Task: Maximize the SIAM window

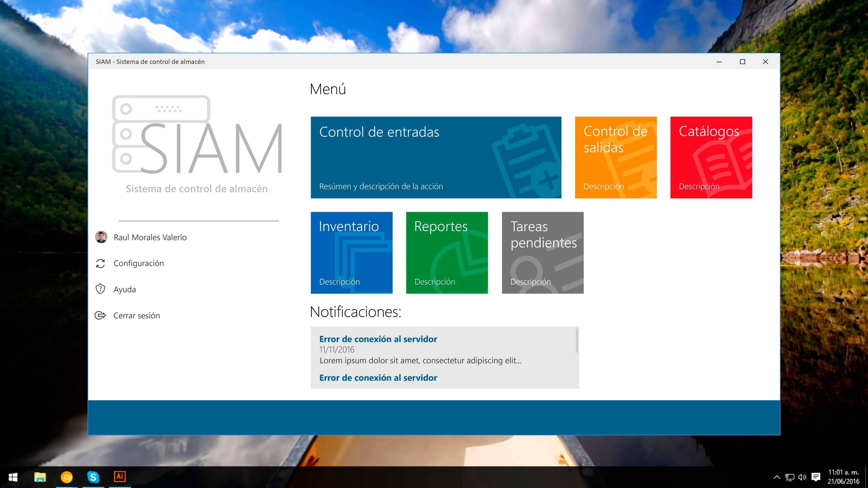Action: click(x=742, y=62)
